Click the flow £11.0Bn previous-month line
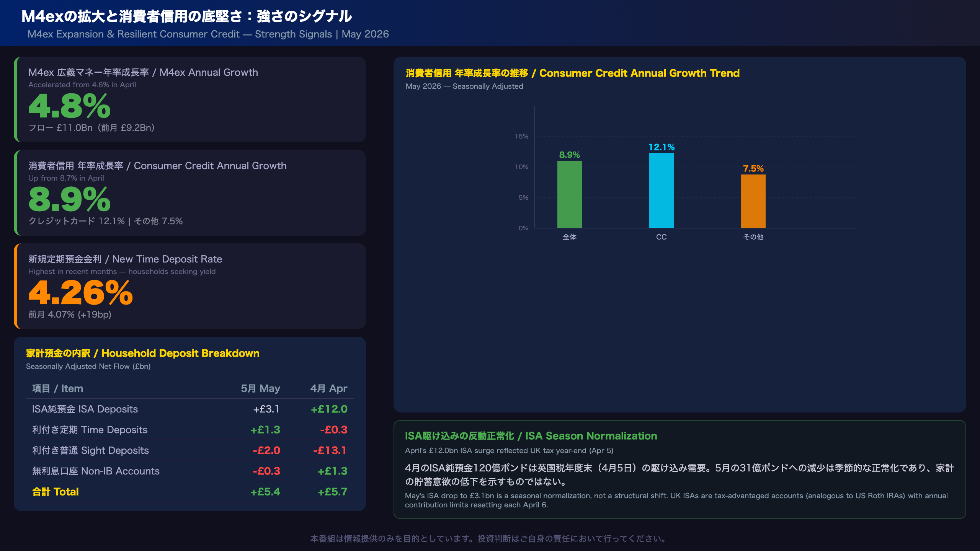 coord(91,128)
